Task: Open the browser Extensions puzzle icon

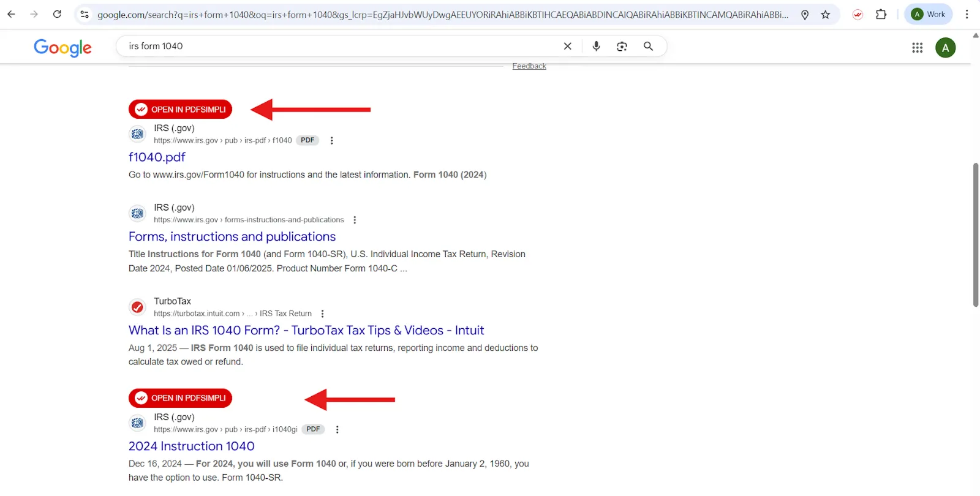Action: [881, 15]
